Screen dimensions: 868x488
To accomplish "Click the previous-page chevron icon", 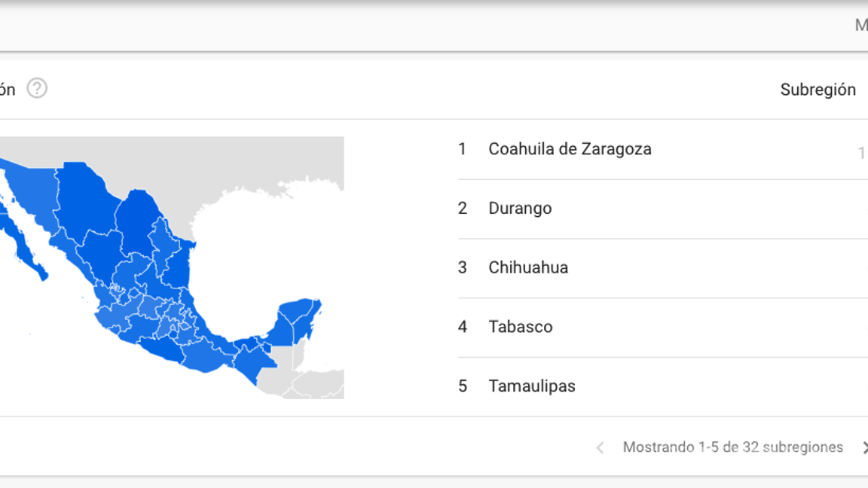I will point(599,447).
